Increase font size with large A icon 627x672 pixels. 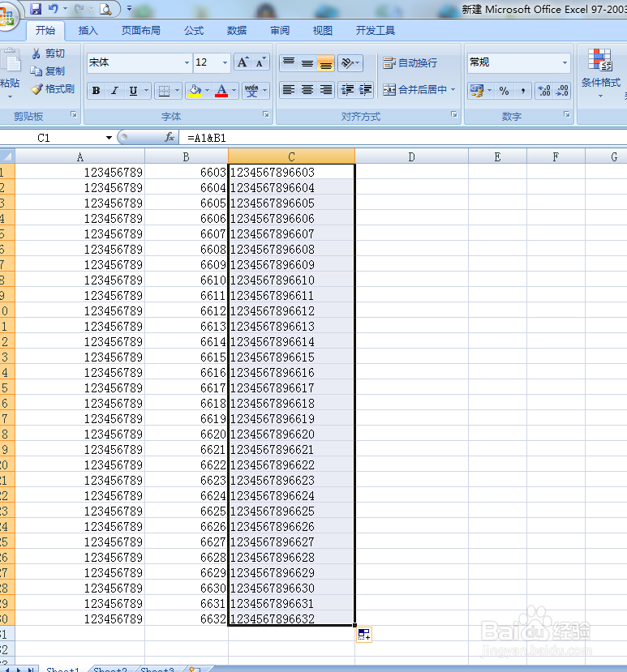tap(243, 62)
